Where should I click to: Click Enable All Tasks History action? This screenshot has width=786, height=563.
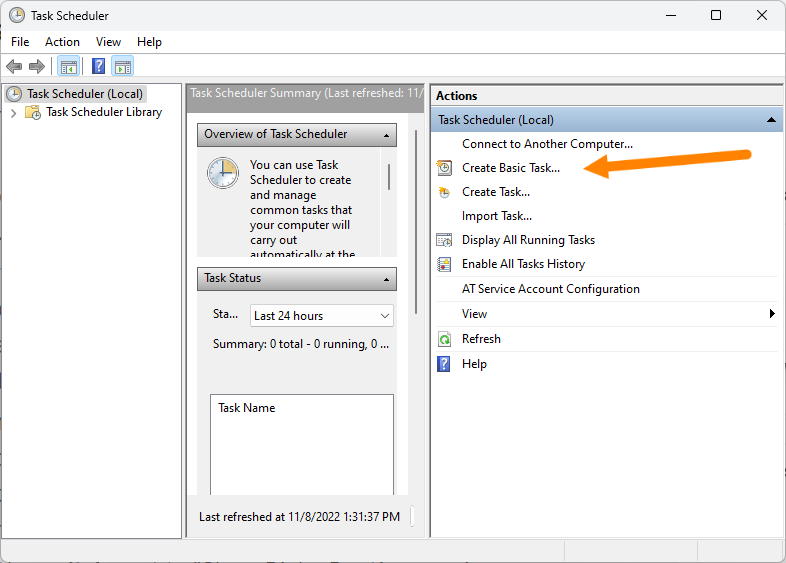[523, 264]
